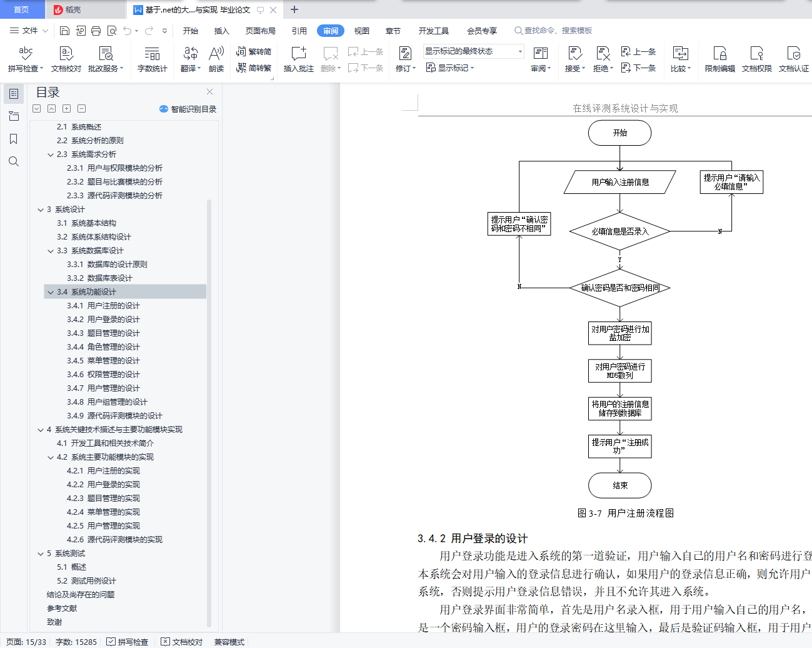
Task: Open the new tab plus button
Action: tap(294, 9)
